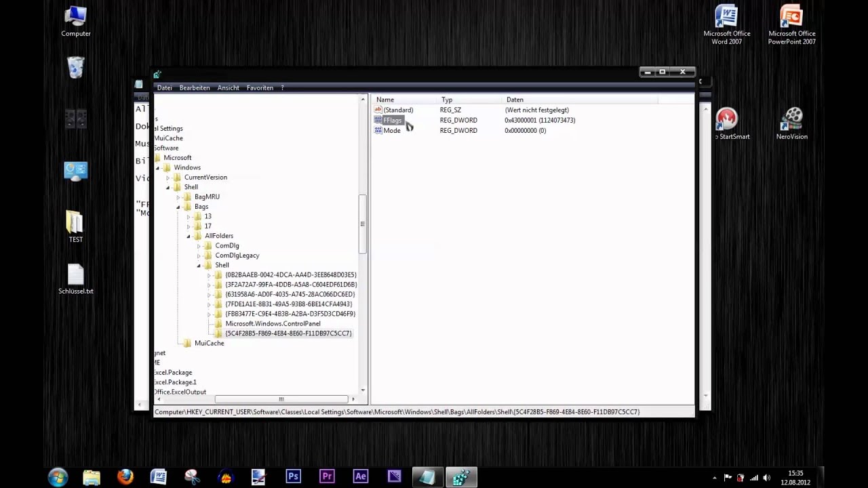Open Photoshop from the taskbar
Viewport: 868px width, 488px height.
[x=293, y=476]
